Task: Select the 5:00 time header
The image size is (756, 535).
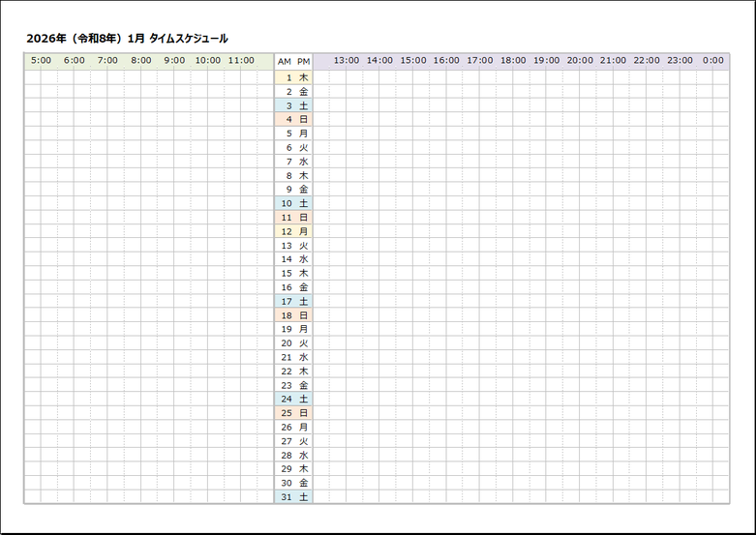Action: pyautogui.click(x=41, y=61)
